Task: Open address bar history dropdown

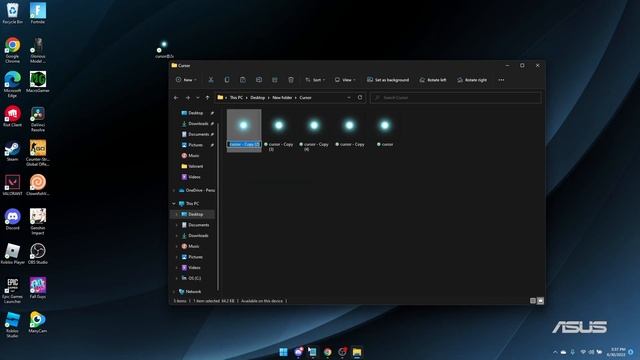Action: pyautogui.click(x=349, y=98)
